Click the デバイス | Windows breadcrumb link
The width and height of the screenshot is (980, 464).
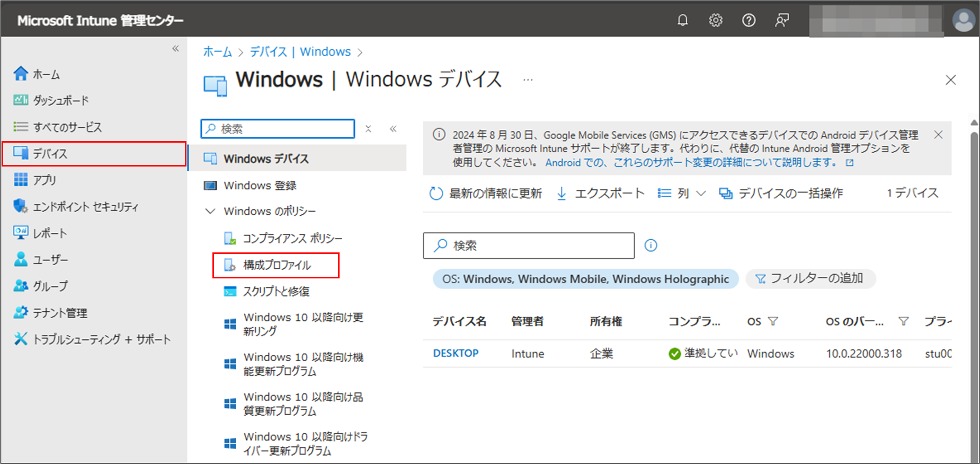point(300,52)
